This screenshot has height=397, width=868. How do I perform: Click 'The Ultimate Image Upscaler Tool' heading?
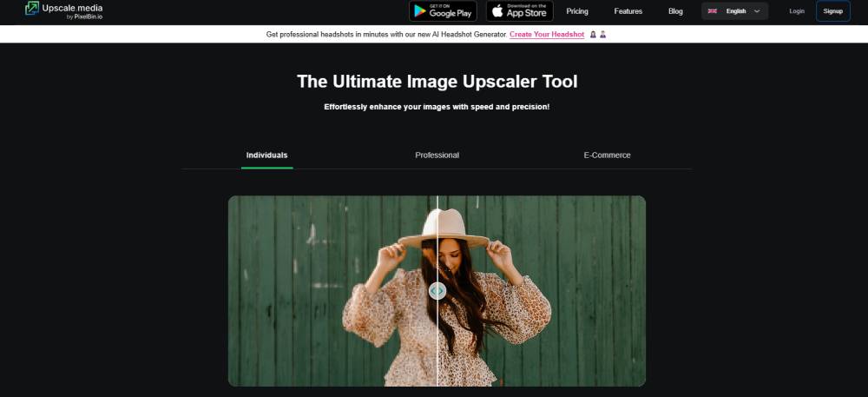coord(437,82)
